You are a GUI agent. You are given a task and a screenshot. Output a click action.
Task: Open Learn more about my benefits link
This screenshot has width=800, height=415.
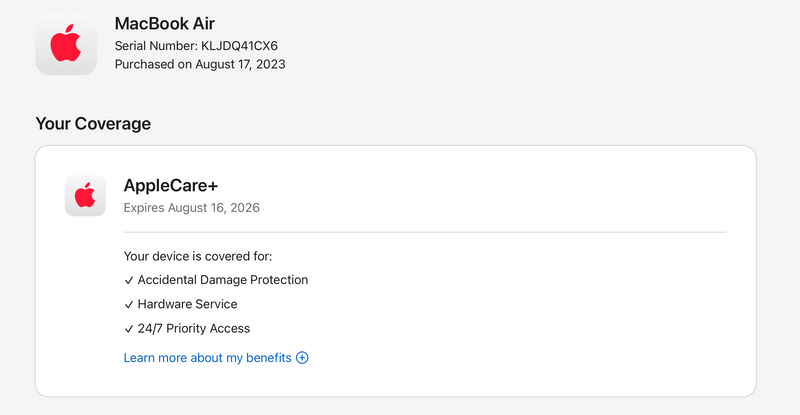(x=207, y=357)
